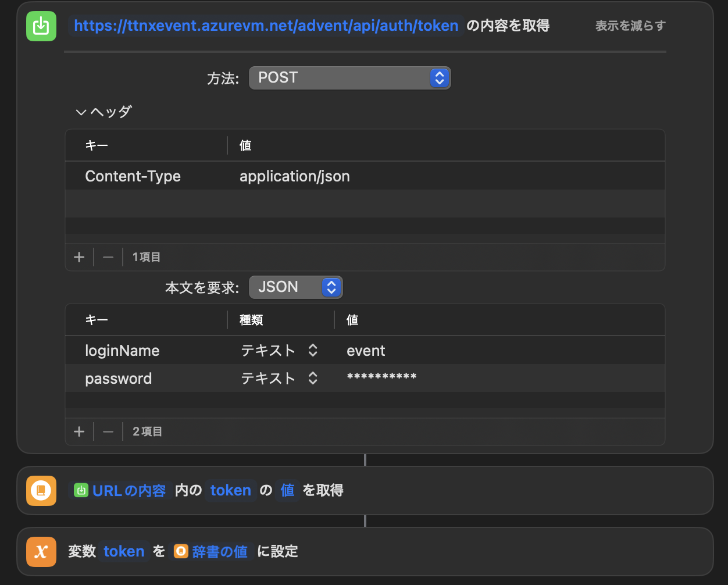Viewport: 728px width, 585px height.
Task: Click the green Get Contents of URL action icon
Action: click(41, 26)
